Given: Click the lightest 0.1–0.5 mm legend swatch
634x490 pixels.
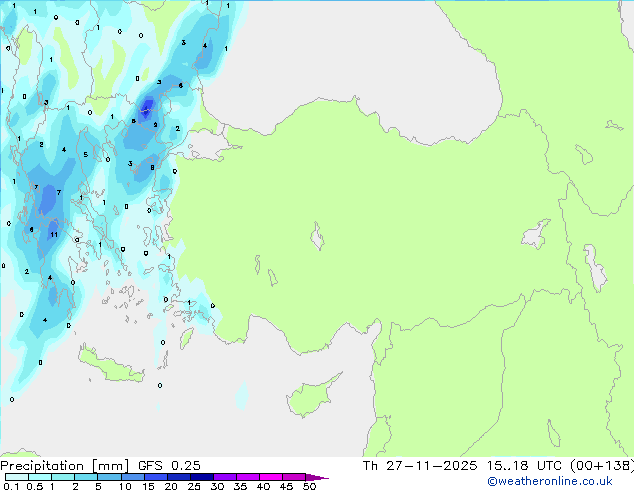Looking at the screenshot, I should click(x=17, y=477).
